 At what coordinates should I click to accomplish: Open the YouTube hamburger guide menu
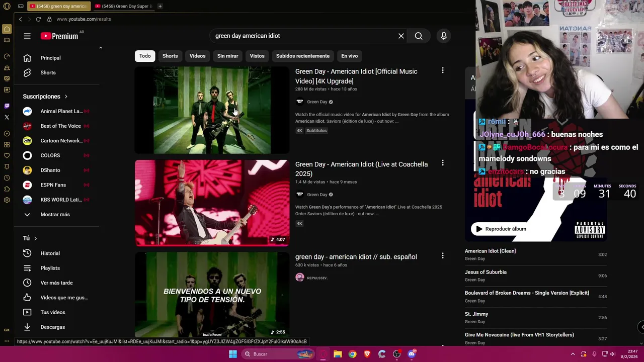coord(27,36)
